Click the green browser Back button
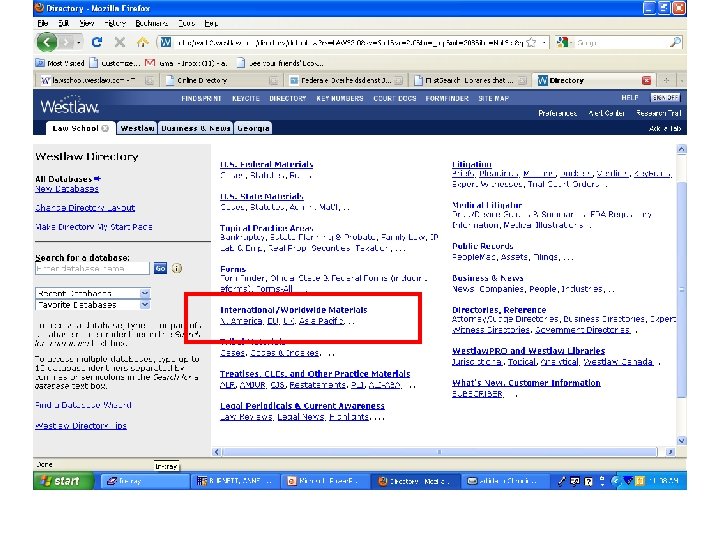 point(47,42)
